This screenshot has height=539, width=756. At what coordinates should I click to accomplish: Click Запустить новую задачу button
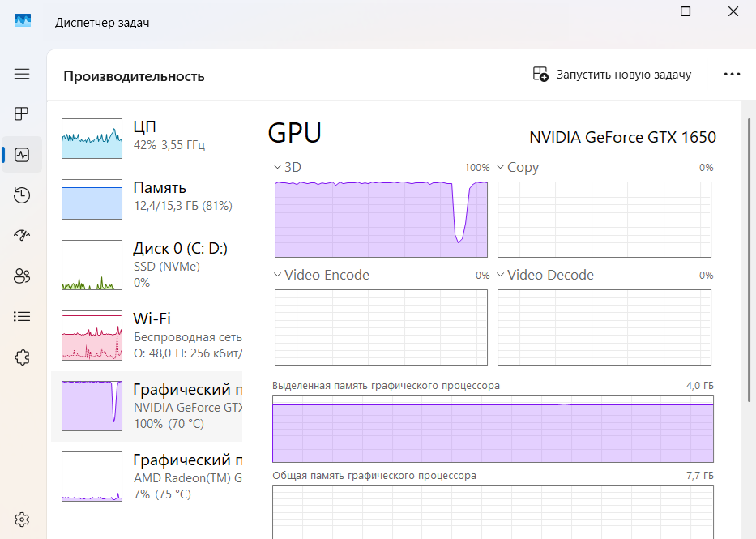pos(613,75)
